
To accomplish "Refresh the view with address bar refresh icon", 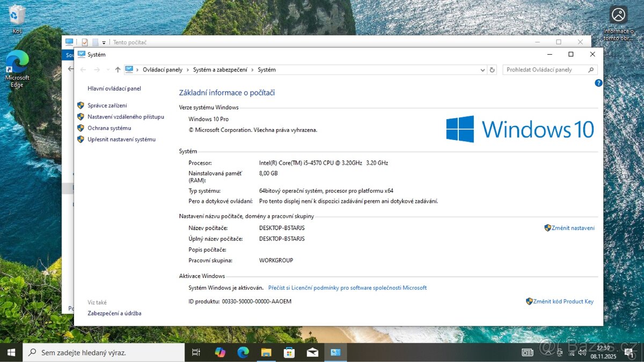I will coord(492,69).
